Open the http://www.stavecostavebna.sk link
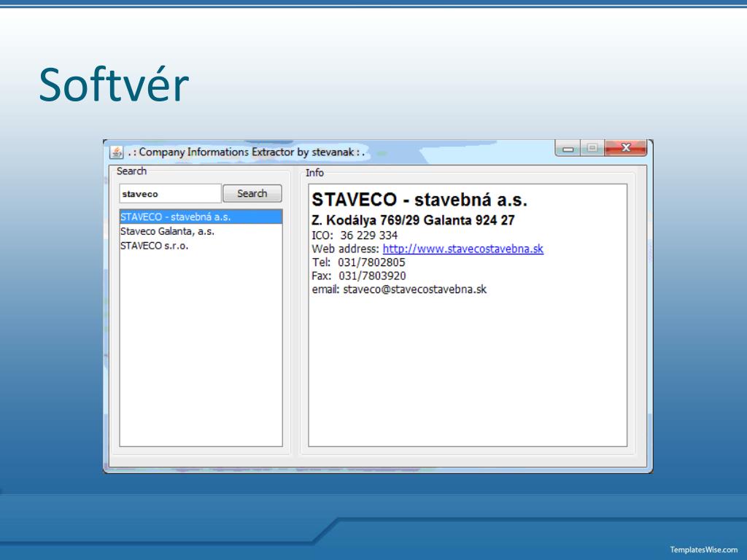The width and height of the screenshot is (747, 560). 463,249
